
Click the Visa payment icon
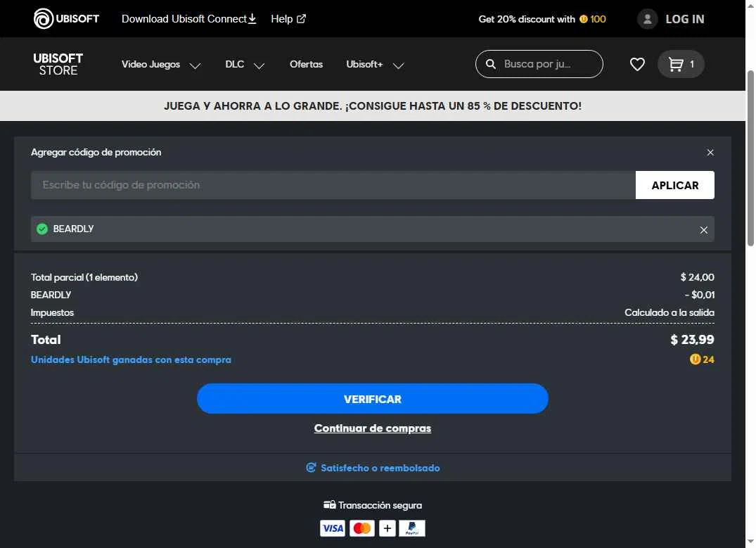tap(332, 528)
